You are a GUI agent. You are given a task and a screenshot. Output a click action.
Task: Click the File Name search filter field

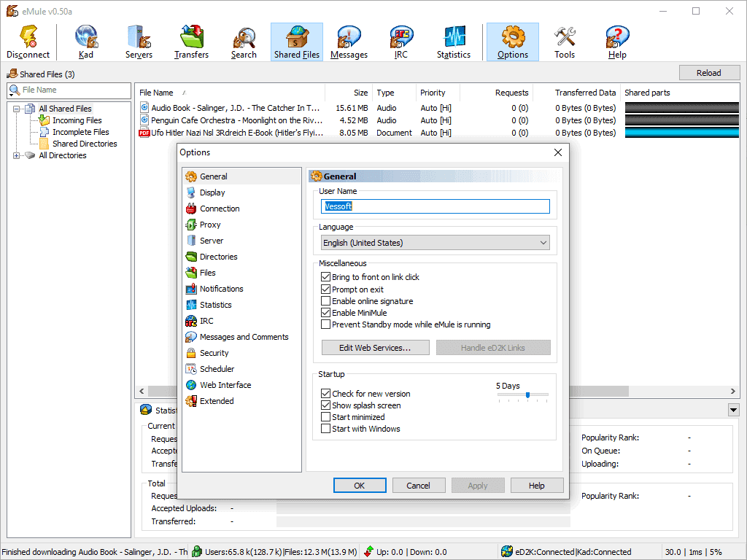coord(75,90)
